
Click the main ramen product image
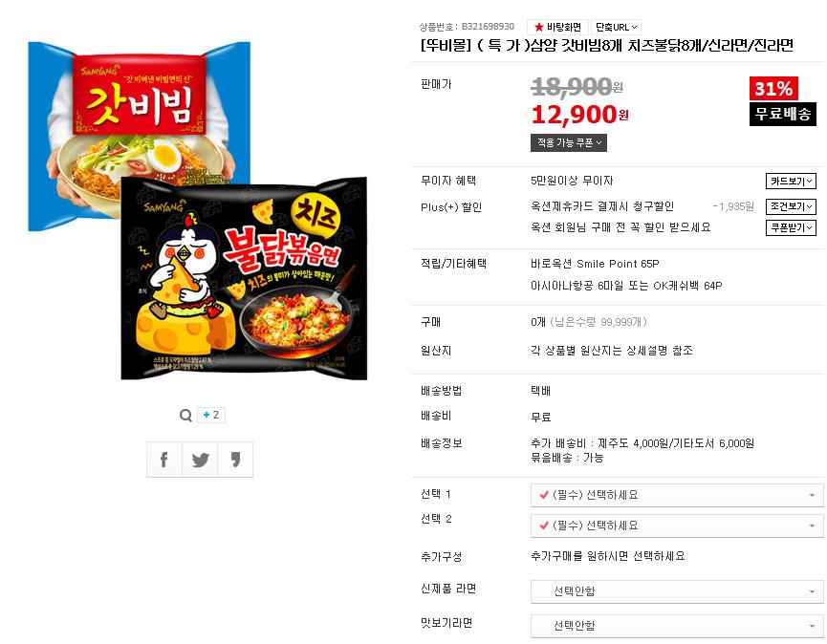(x=198, y=211)
